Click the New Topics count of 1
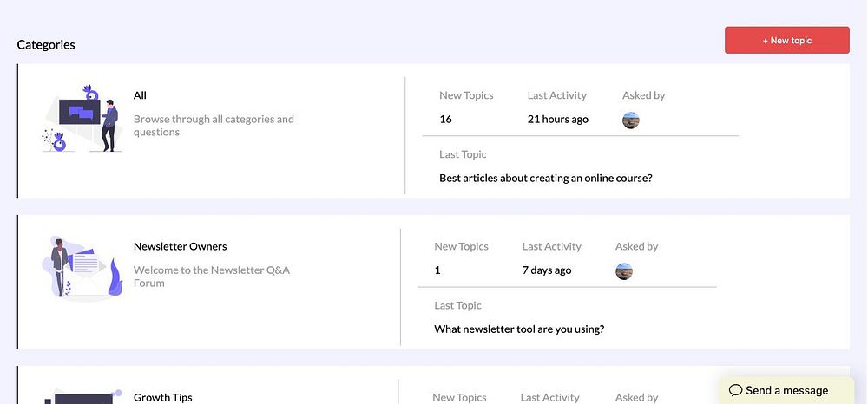Viewport: 868px width, 404px height. point(437,270)
